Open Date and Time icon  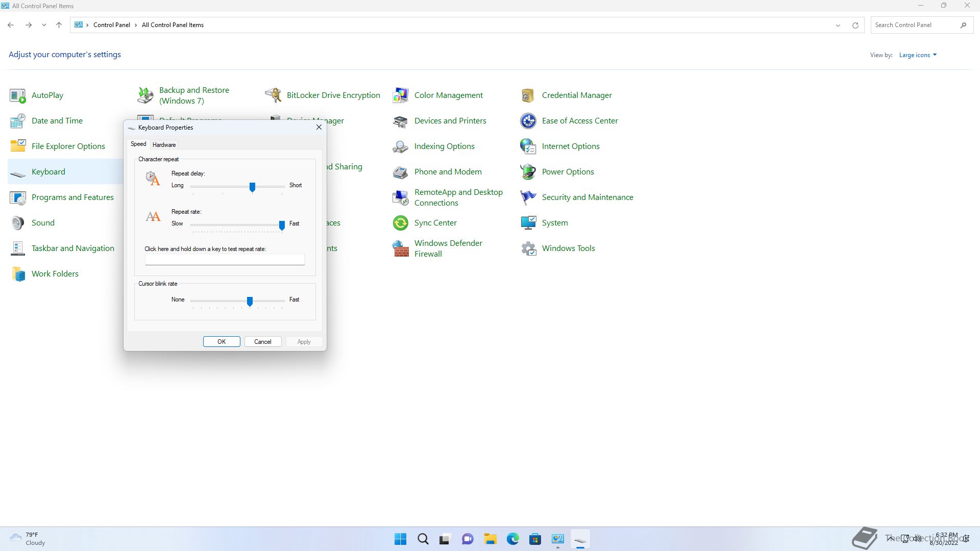coord(18,121)
